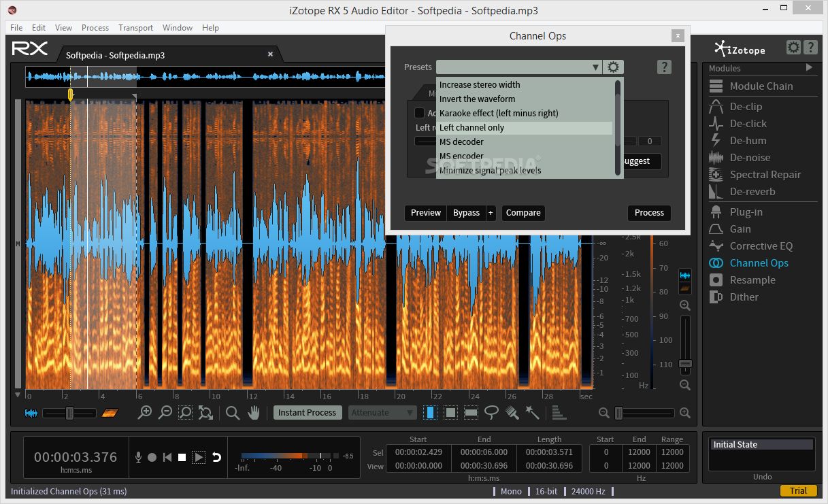Toggle microphone input monitoring
The width and height of the screenshot is (828, 504).
tap(139, 457)
